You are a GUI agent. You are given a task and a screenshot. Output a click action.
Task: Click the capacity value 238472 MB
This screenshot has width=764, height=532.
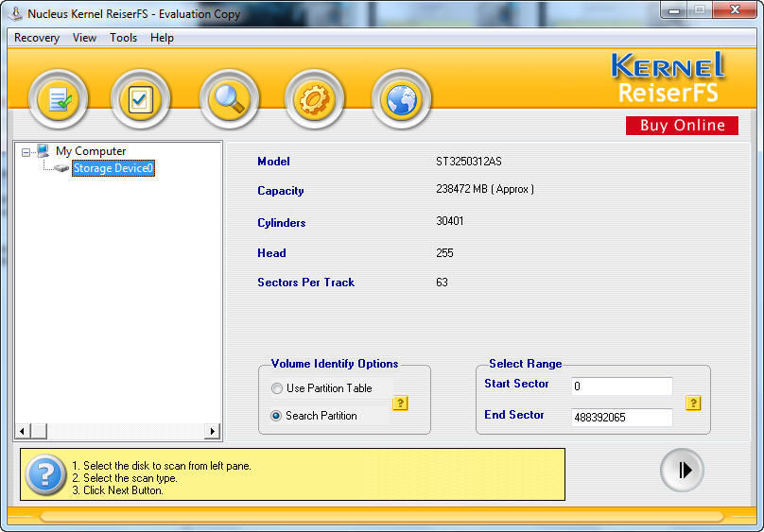pyautogui.click(x=485, y=189)
